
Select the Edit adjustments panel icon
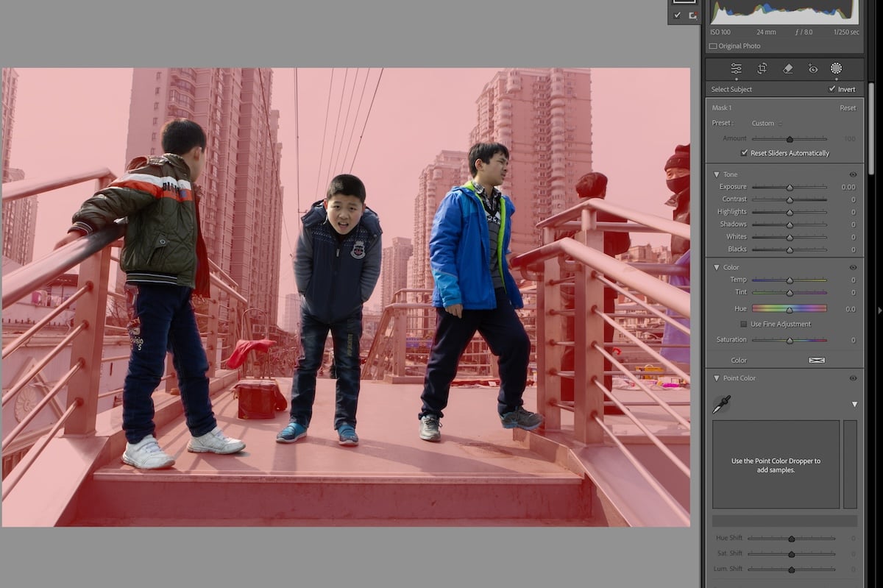[736, 68]
